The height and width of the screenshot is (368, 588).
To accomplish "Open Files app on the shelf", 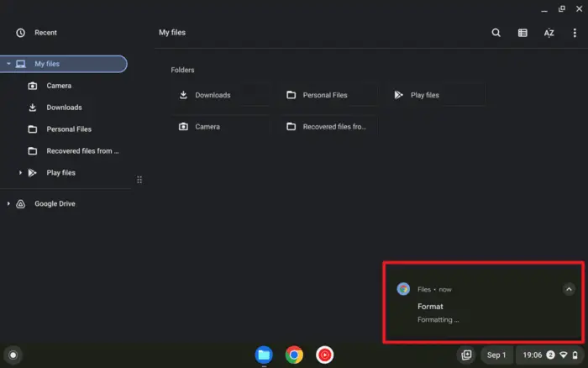I will 264,355.
